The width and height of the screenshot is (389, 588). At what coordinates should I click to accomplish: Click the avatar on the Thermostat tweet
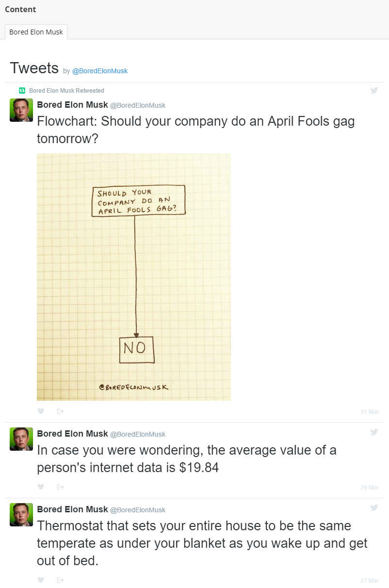(x=21, y=515)
